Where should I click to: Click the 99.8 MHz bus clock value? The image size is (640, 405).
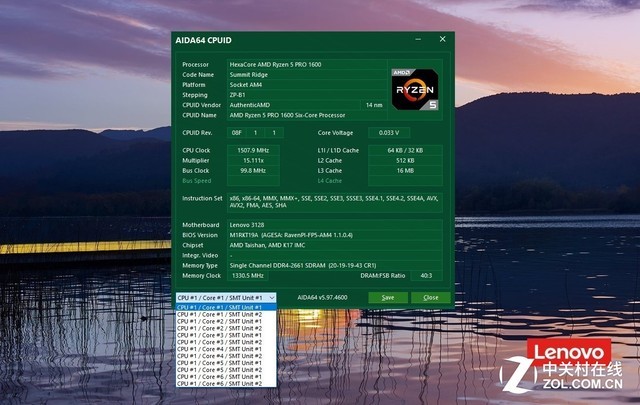pos(253,171)
